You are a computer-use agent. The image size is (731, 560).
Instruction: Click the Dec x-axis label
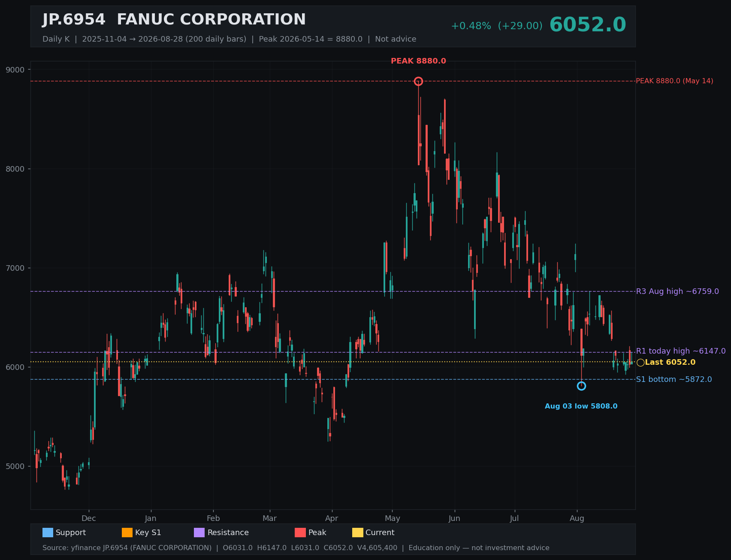click(x=89, y=518)
